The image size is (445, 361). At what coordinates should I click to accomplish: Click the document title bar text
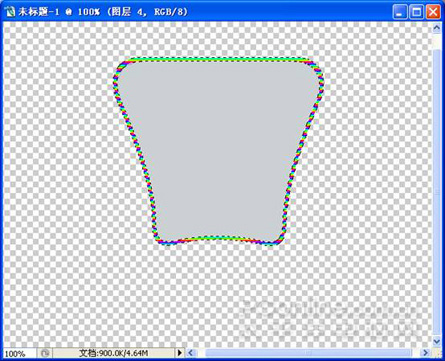[x=103, y=12]
